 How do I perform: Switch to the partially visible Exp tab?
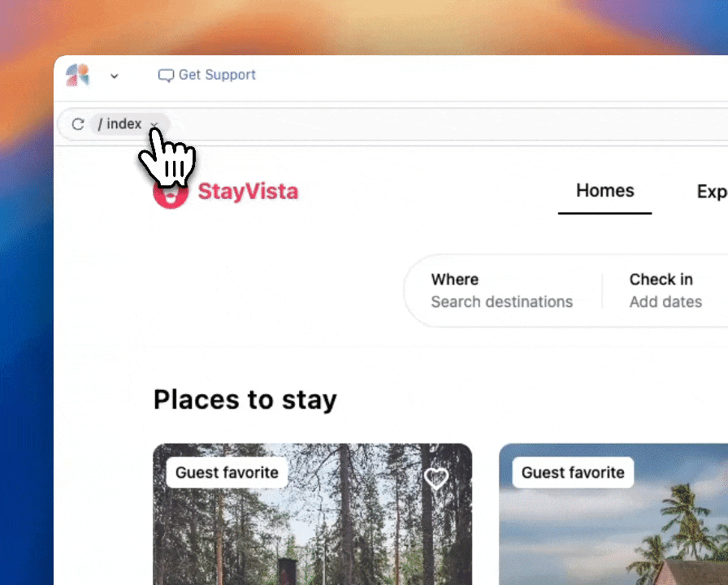(712, 191)
